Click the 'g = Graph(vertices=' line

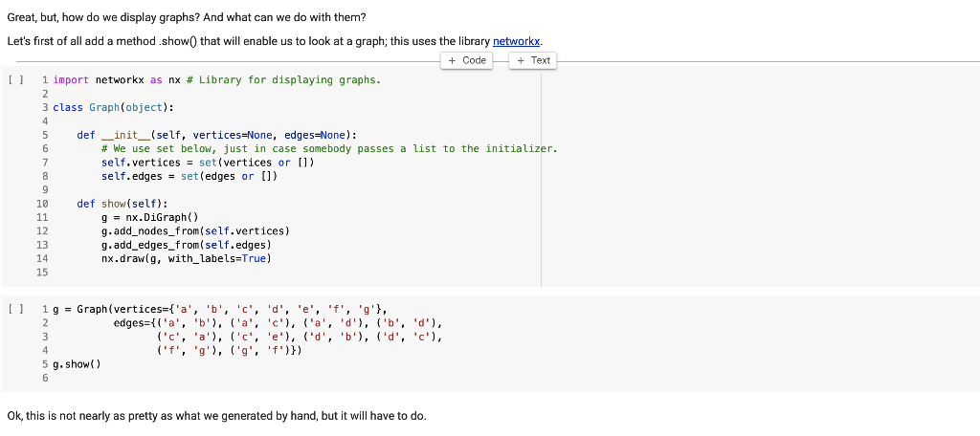point(220,309)
